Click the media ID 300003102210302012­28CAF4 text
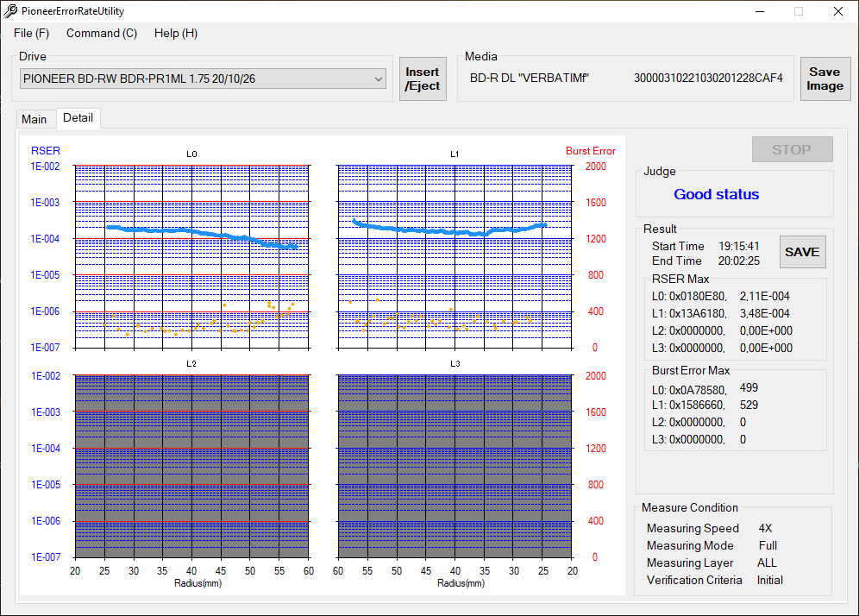The image size is (859, 616). coord(708,79)
